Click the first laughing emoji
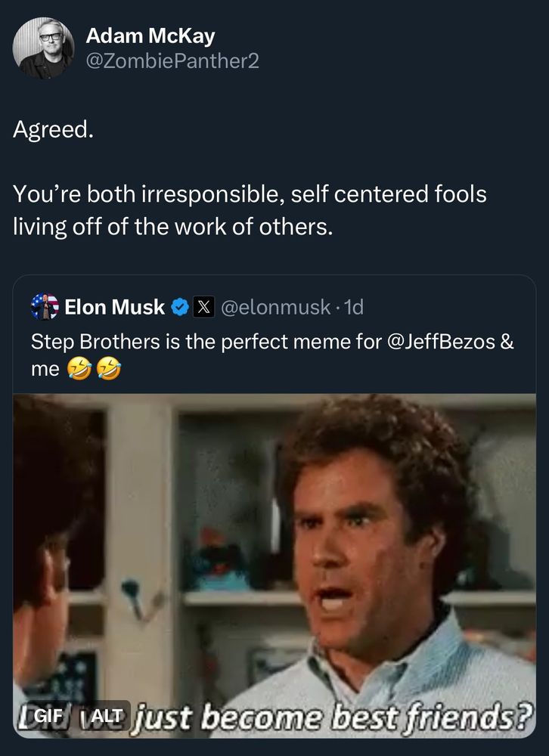Image resolution: width=549 pixels, height=756 pixels. pyautogui.click(x=78, y=370)
